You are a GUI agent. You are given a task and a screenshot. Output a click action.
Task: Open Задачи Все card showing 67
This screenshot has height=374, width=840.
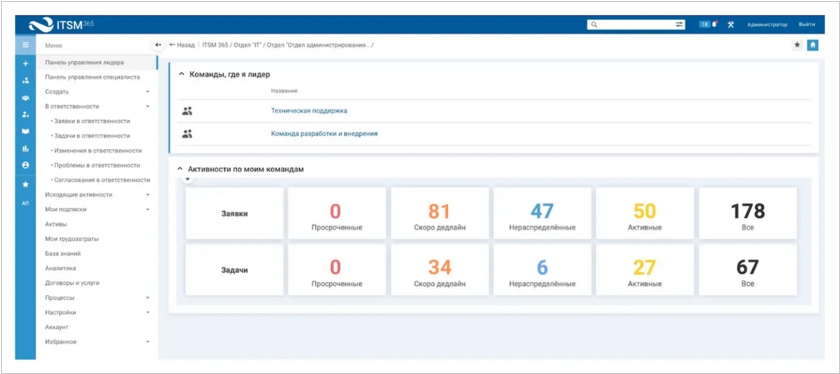pos(748,270)
